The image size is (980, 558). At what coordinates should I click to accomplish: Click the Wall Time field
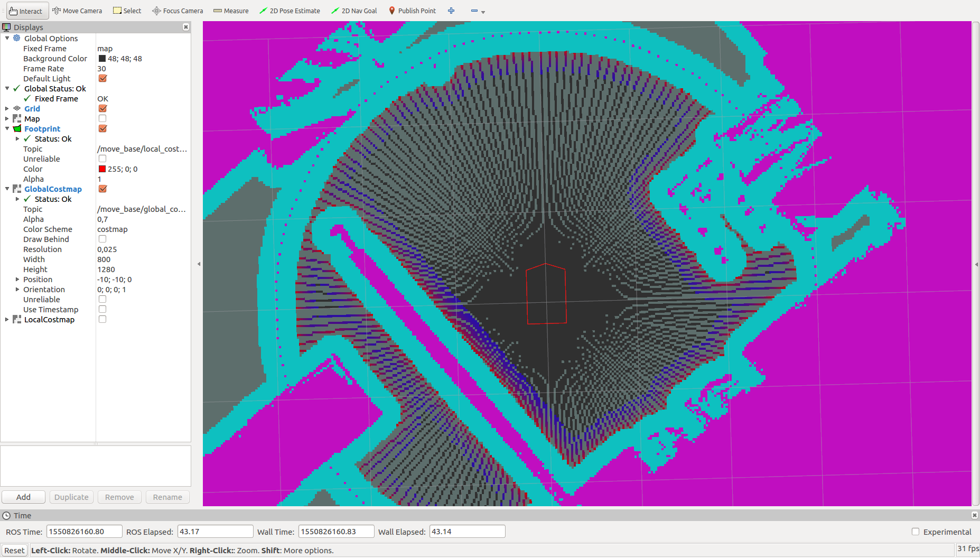336,532
